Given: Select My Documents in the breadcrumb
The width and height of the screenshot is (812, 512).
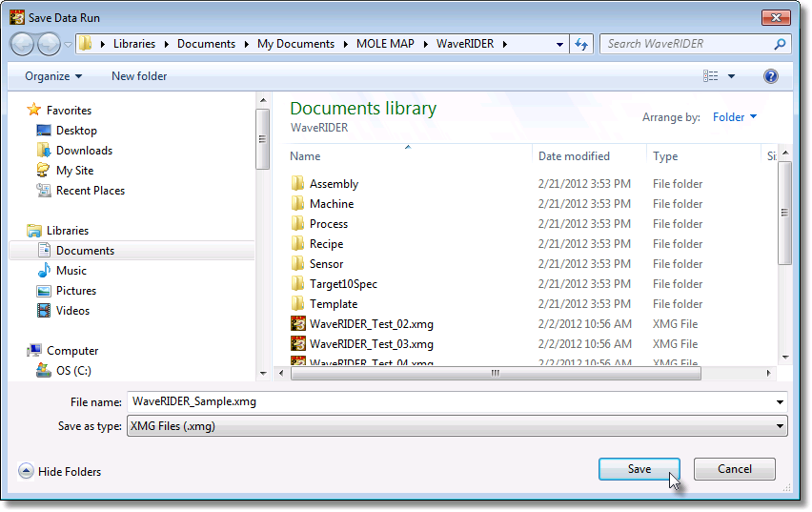Looking at the screenshot, I should pos(295,44).
